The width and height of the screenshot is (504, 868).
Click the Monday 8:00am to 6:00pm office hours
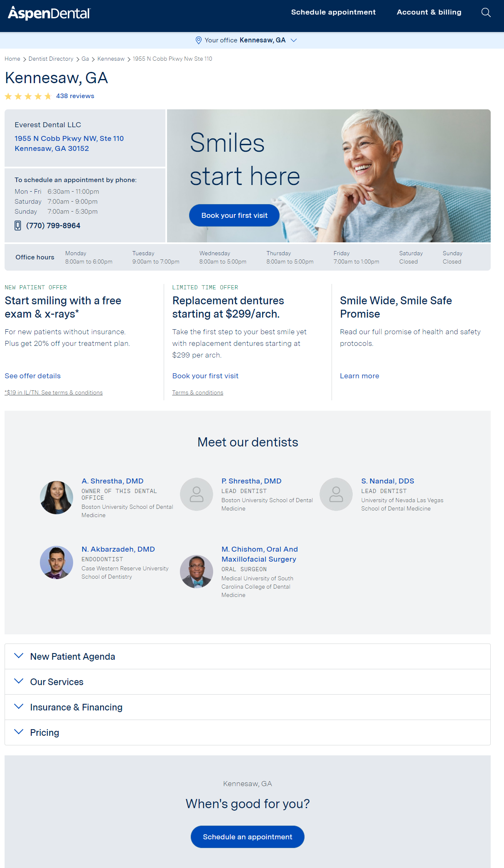click(89, 257)
